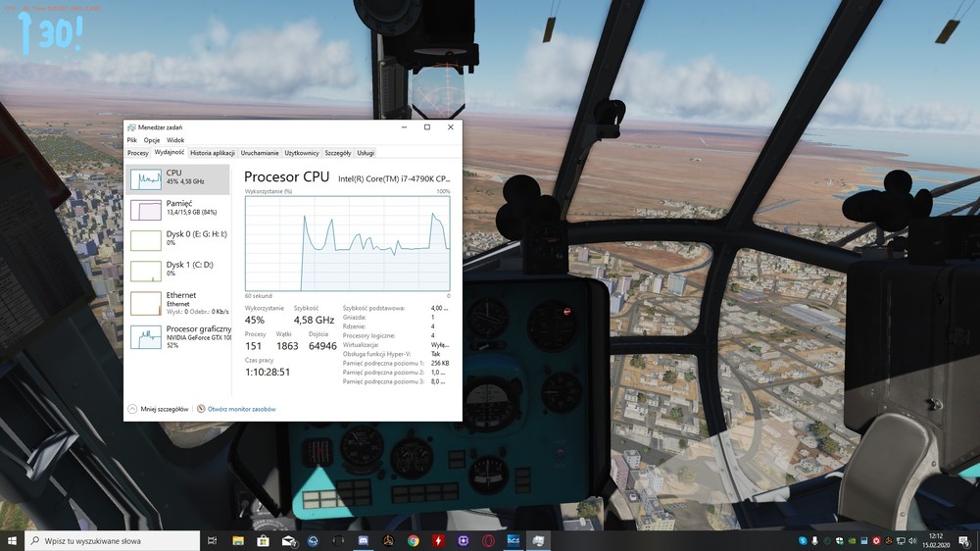Viewport: 980px width, 551px height.
Task: Select the Ethernet performance entry
Action: [x=178, y=303]
